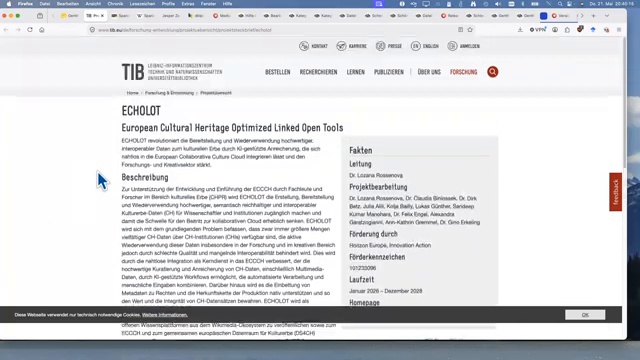Open a new tab with the plus icon
The width and height of the screenshot is (640, 360).
click(x=593, y=16)
